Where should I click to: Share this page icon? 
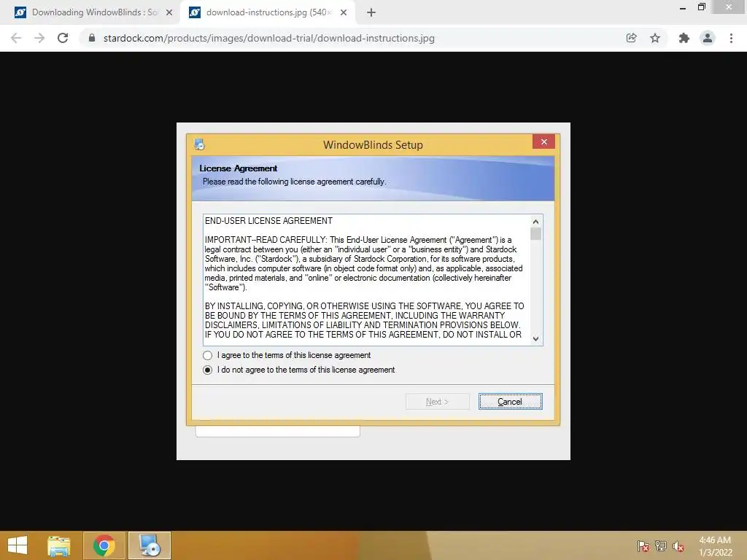pyautogui.click(x=631, y=38)
